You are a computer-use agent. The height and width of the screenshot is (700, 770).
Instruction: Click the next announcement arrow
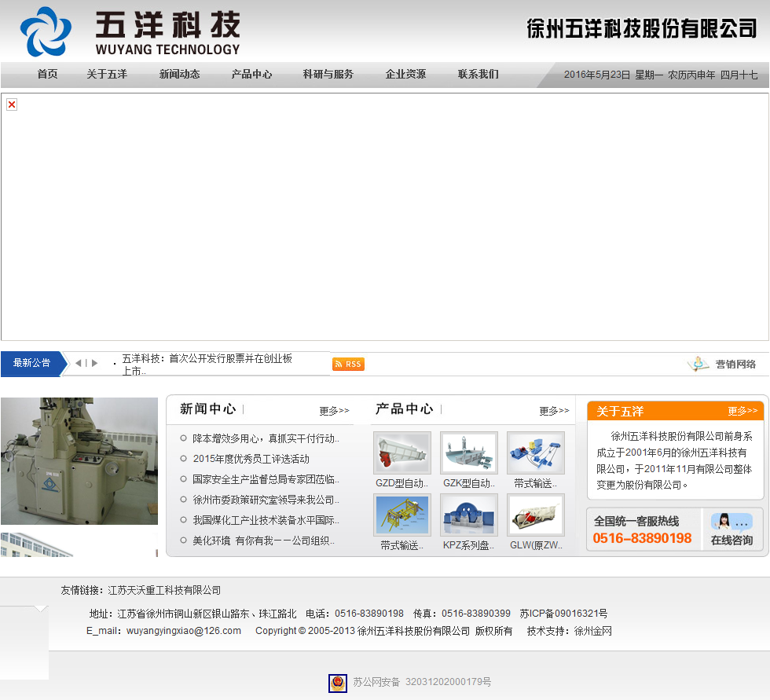[x=95, y=363]
